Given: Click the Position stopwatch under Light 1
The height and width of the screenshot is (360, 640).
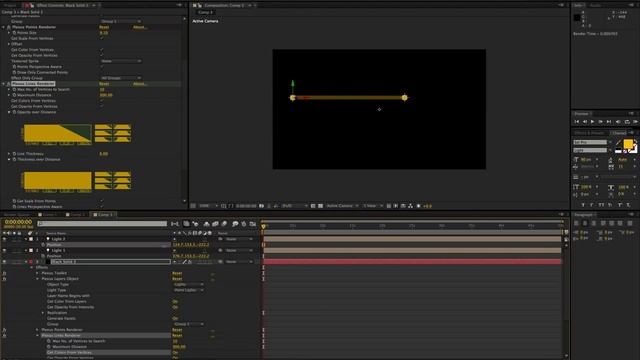Looking at the screenshot, I should (x=43, y=256).
